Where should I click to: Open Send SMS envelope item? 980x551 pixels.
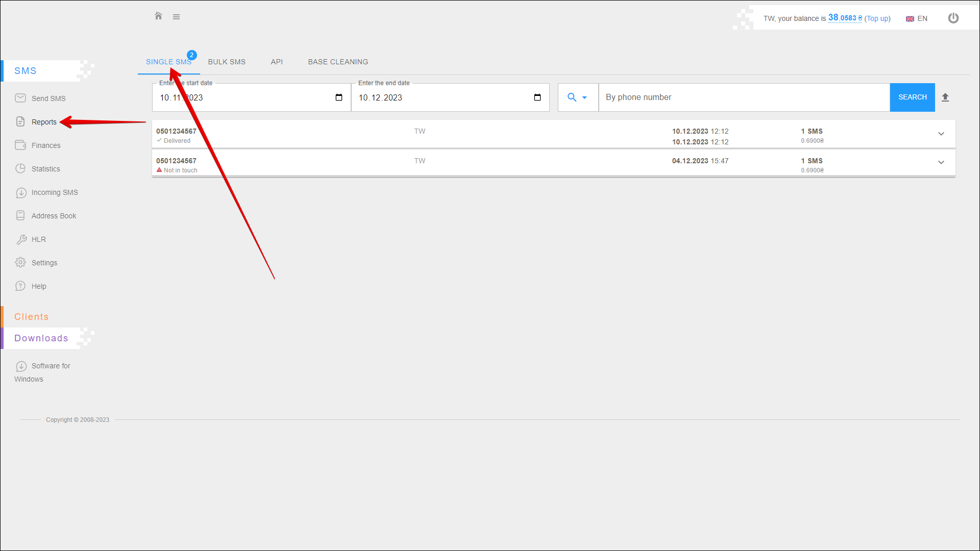(48, 98)
